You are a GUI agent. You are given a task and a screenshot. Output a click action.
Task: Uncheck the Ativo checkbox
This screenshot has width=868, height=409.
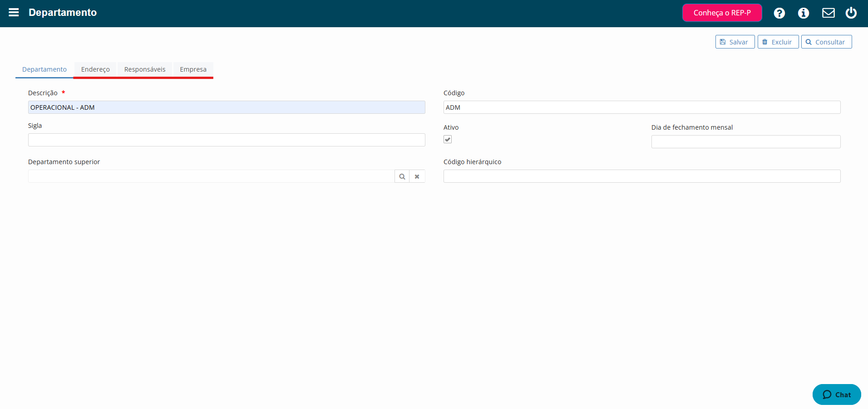click(x=448, y=139)
